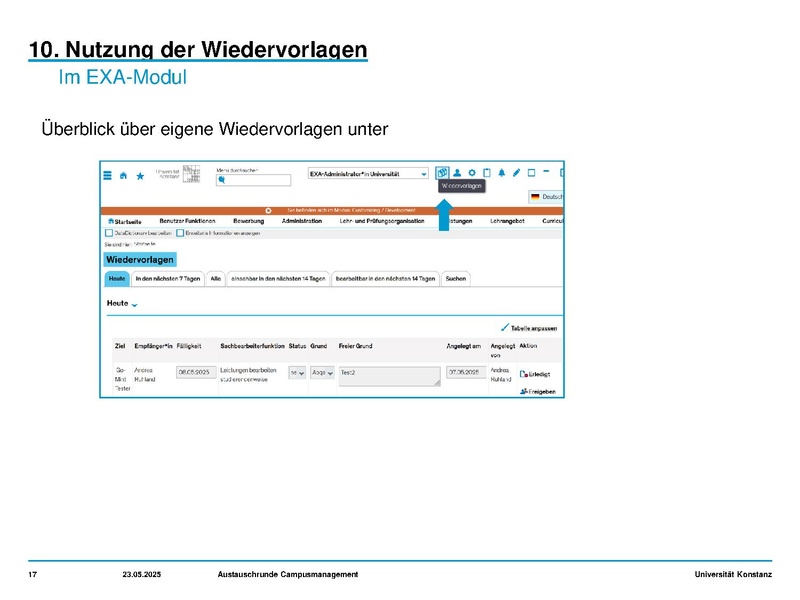Open the EXA-Administrator role dropdown
The height and width of the screenshot is (600, 800).
coord(368,174)
